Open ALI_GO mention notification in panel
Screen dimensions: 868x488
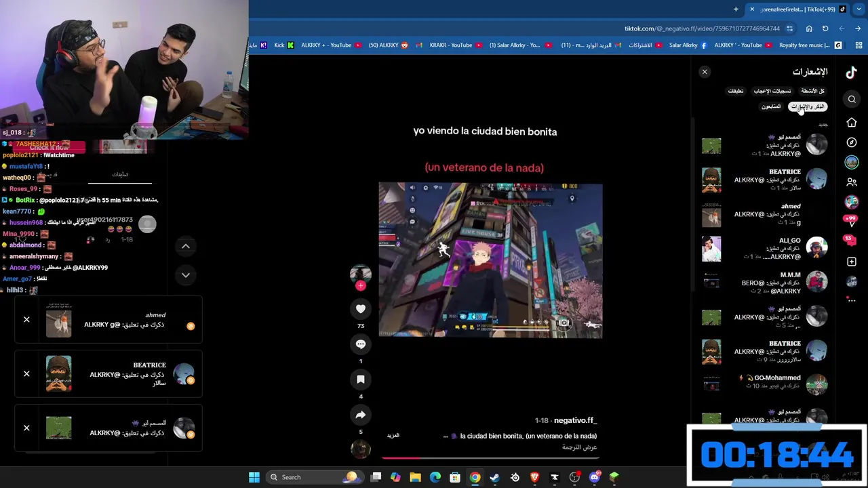pos(764,249)
